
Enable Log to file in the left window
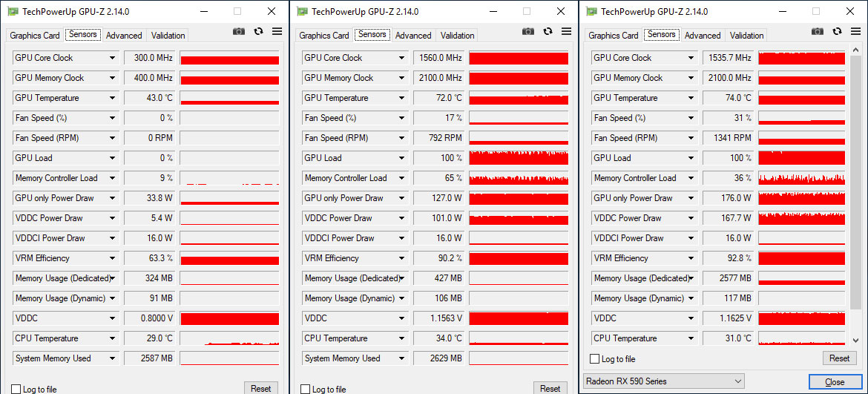click(x=16, y=390)
